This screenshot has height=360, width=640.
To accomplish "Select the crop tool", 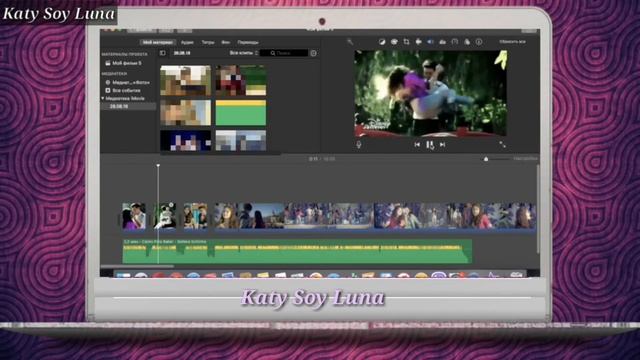I will tap(406, 42).
